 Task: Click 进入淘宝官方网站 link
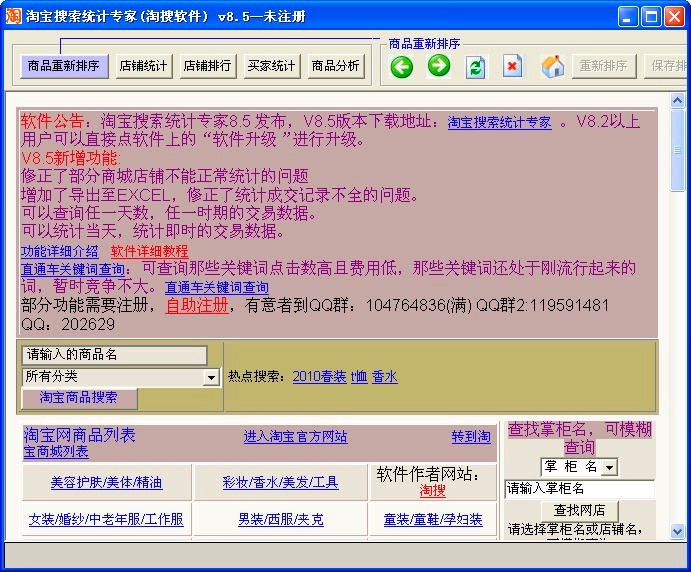[296, 437]
